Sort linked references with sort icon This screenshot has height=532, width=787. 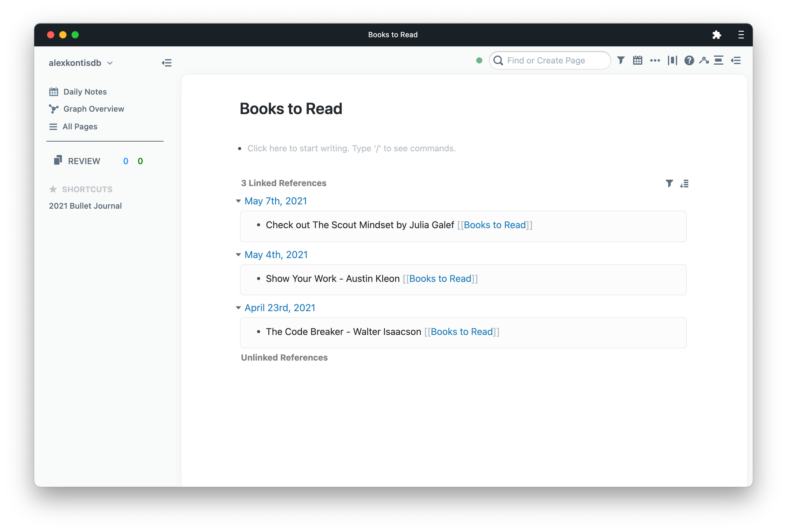[x=684, y=183]
